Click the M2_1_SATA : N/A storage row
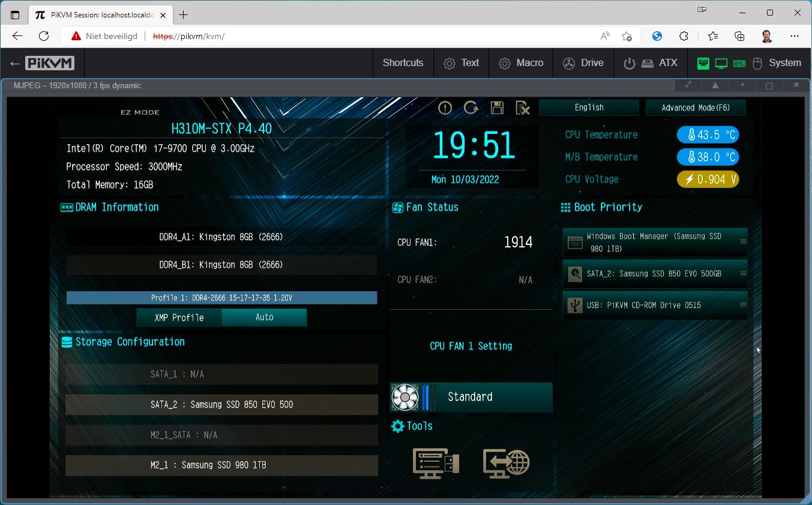 pyautogui.click(x=221, y=435)
